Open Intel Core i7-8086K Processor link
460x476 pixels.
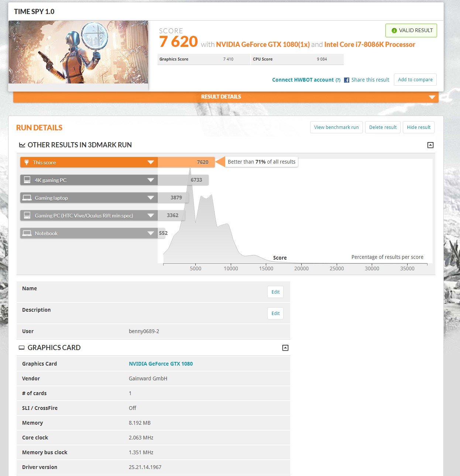(x=370, y=45)
